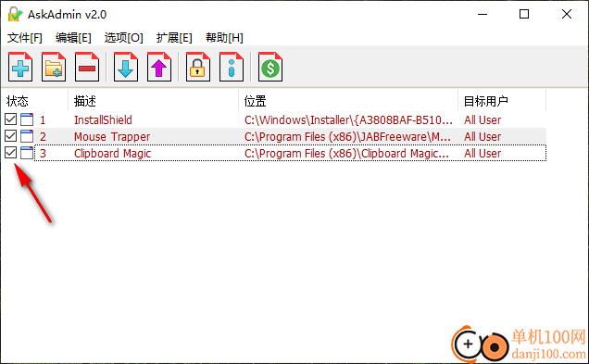Screen dimensions: 589x364
Task: Click the blue plus Add File icon
Action: 20,67
